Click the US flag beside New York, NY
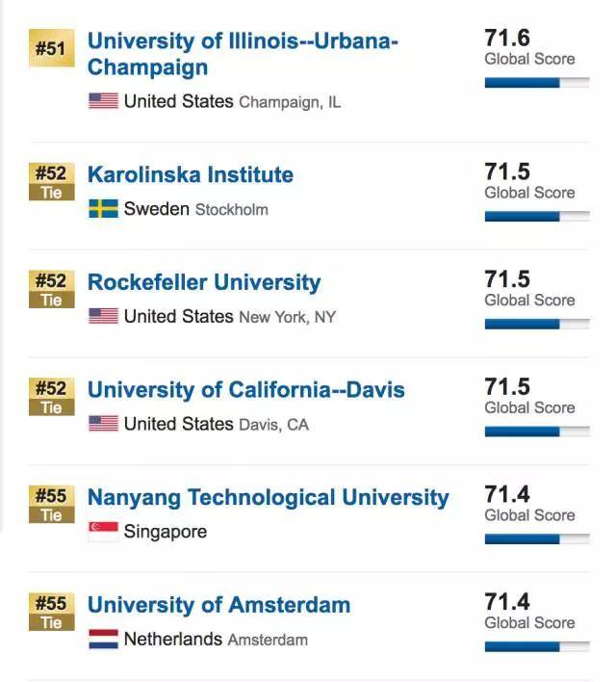 tap(103, 316)
